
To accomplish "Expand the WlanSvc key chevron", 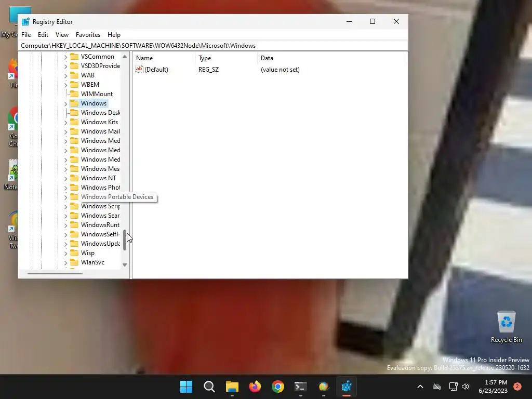I will (x=66, y=262).
